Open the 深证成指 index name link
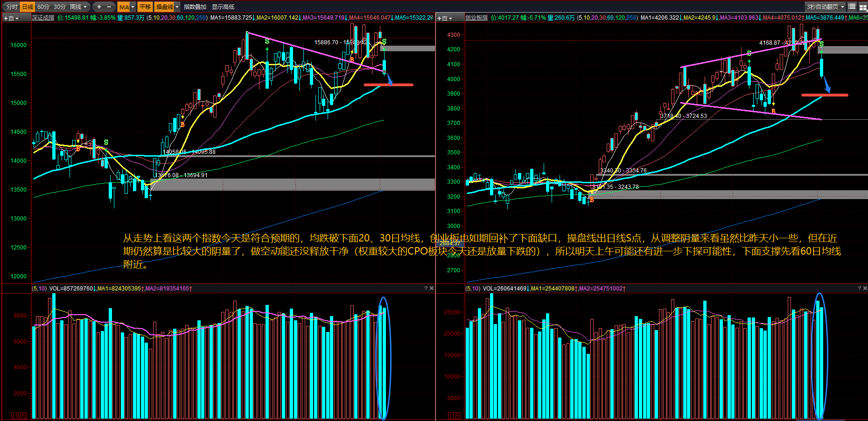Screen dimensions: 868x421 click(x=43, y=18)
